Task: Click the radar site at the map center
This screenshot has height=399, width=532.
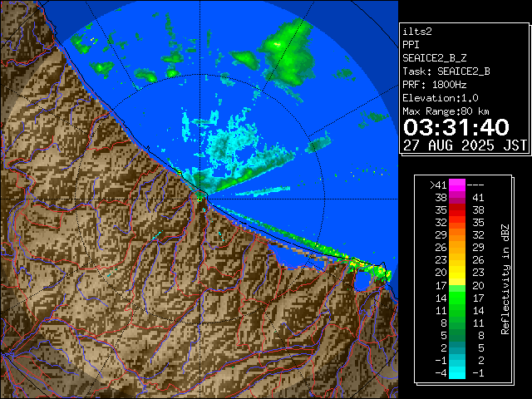Action: tap(201, 196)
